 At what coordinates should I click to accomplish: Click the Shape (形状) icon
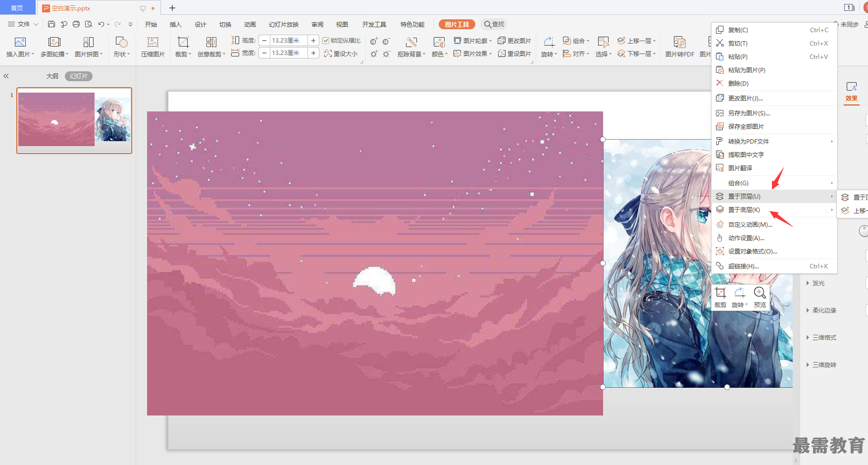coord(121,42)
